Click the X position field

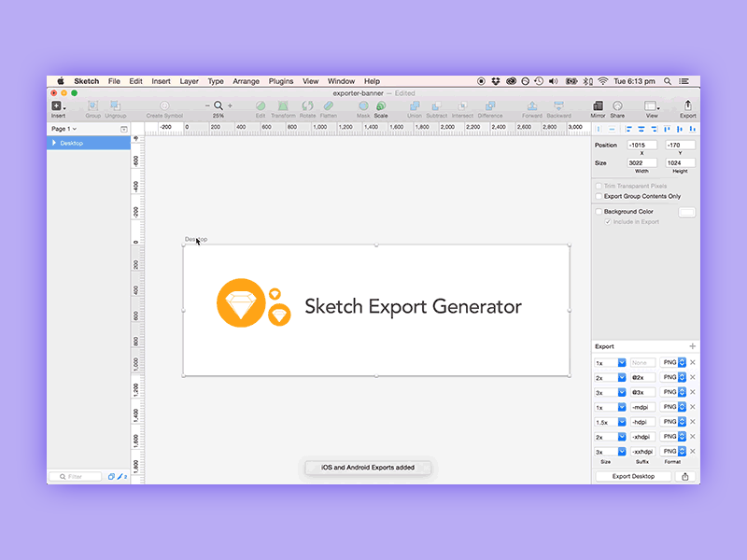pyautogui.click(x=641, y=145)
